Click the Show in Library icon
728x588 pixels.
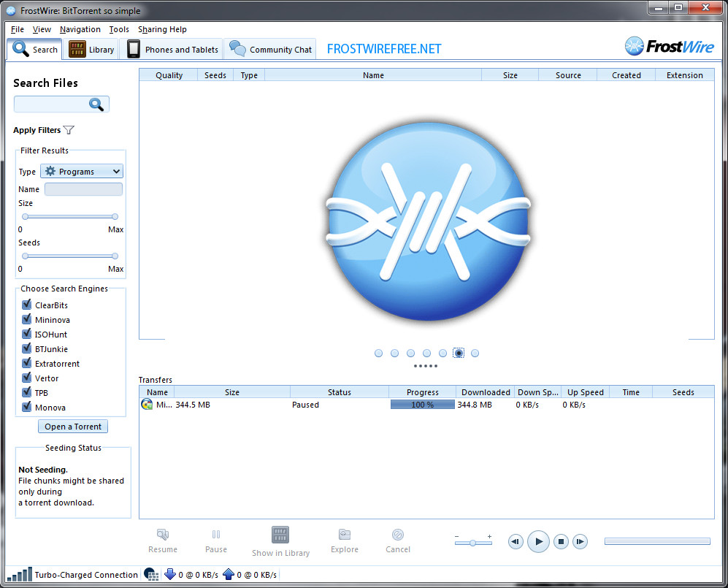pyautogui.click(x=280, y=535)
